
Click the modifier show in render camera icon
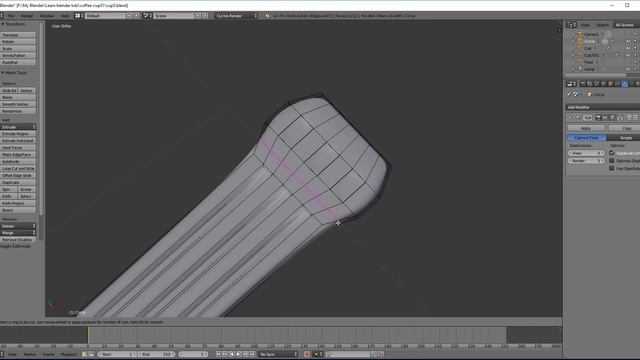pos(598,118)
